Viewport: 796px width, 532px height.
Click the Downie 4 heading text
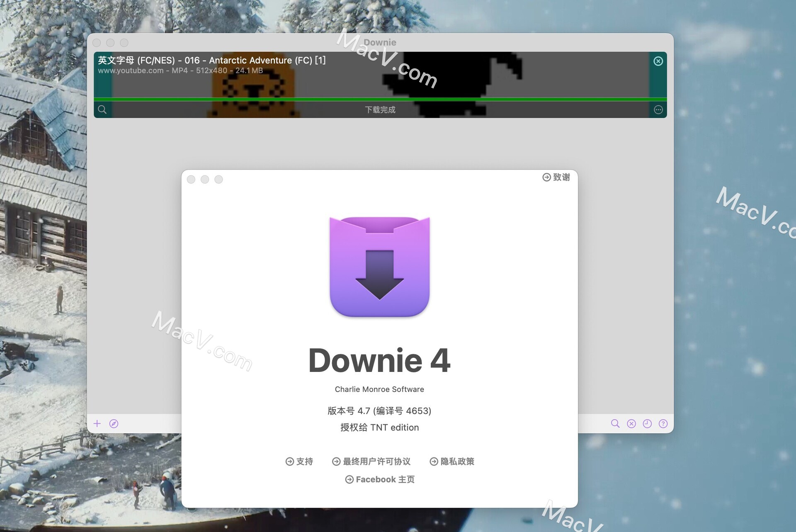(x=379, y=360)
